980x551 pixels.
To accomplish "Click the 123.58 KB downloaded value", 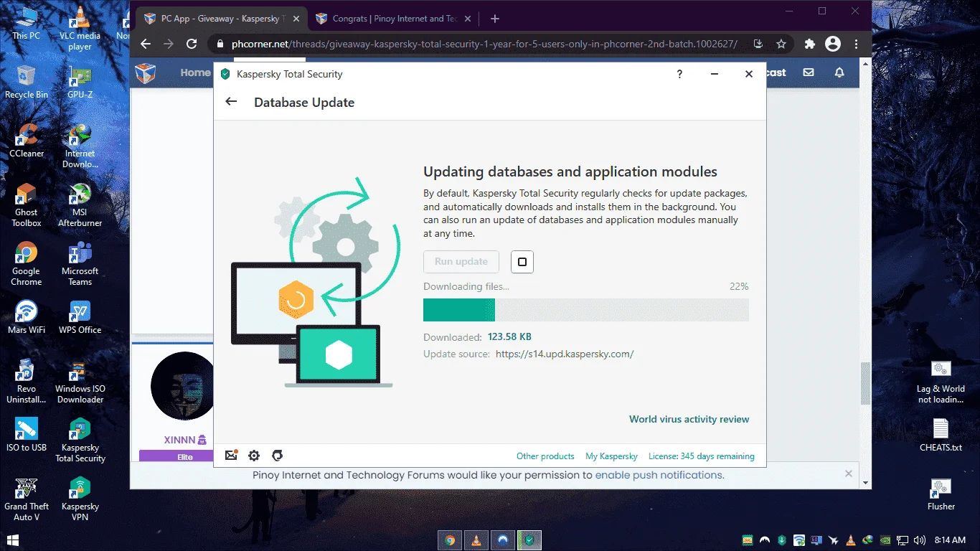I will click(509, 337).
